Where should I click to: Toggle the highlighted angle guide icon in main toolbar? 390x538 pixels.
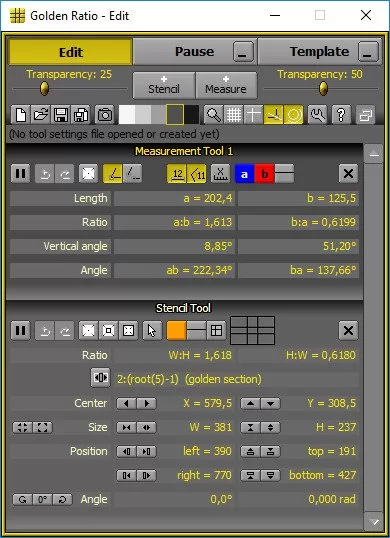(274, 115)
